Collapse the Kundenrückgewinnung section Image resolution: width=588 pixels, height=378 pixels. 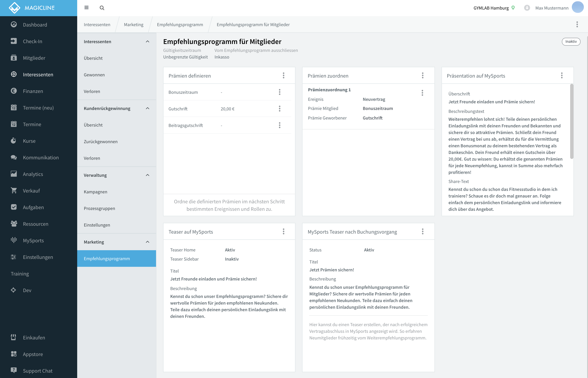point(148,108)
